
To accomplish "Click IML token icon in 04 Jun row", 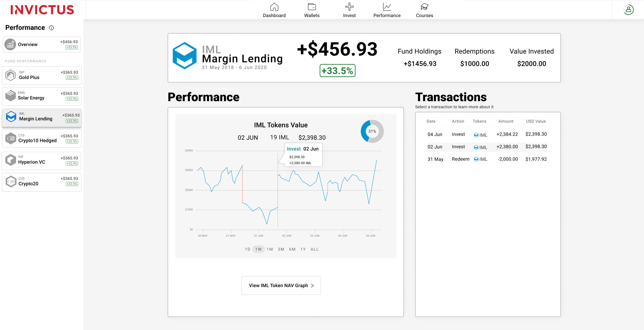I will tap(476, 135).
